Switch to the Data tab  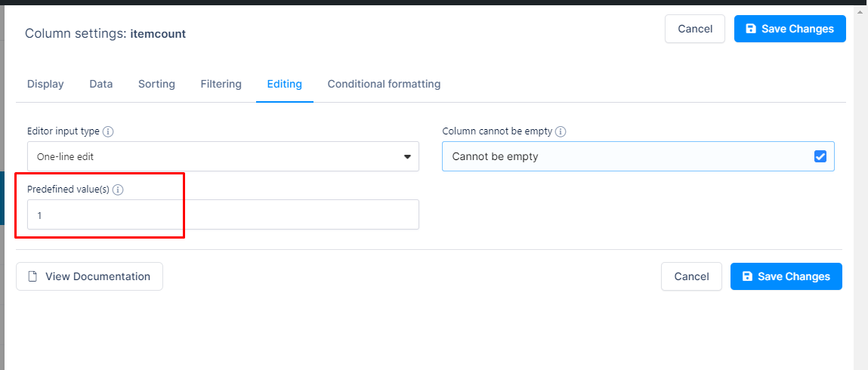[x=101, y=84]
